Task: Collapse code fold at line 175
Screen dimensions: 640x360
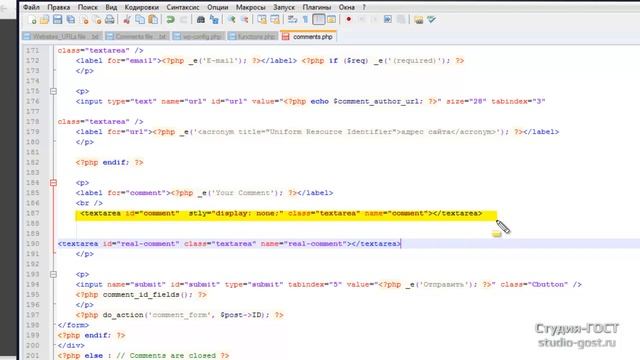Action: (53, 91)
